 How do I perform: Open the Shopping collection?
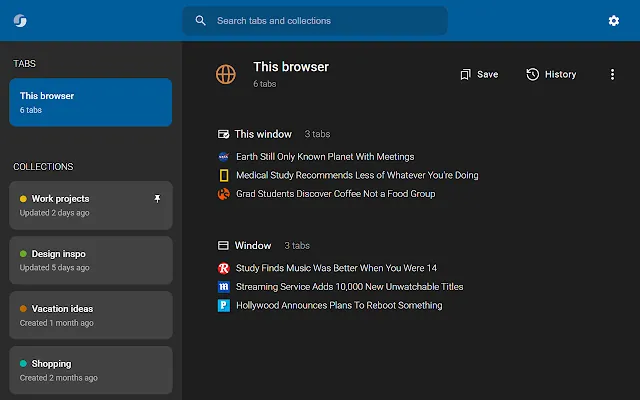point(91,370)
